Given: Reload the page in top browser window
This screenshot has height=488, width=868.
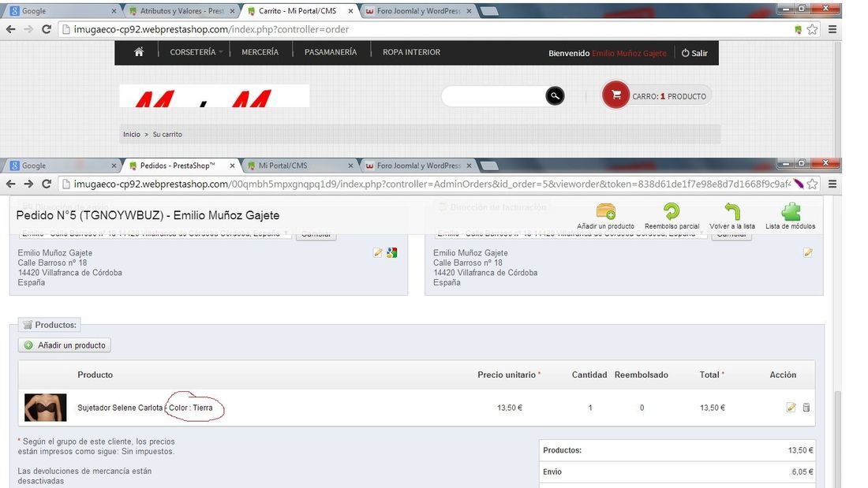Looking at the screenshot, I should click(x=47, y=29).
